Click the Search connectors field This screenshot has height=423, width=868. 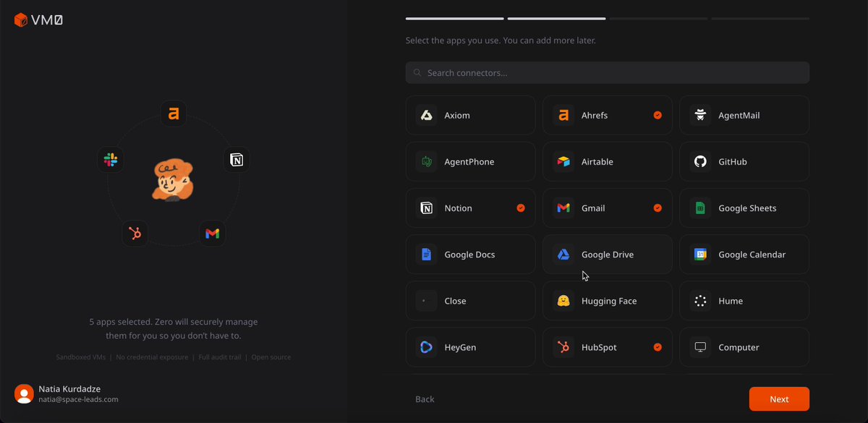pyautogui.click(x=608, y=72)
